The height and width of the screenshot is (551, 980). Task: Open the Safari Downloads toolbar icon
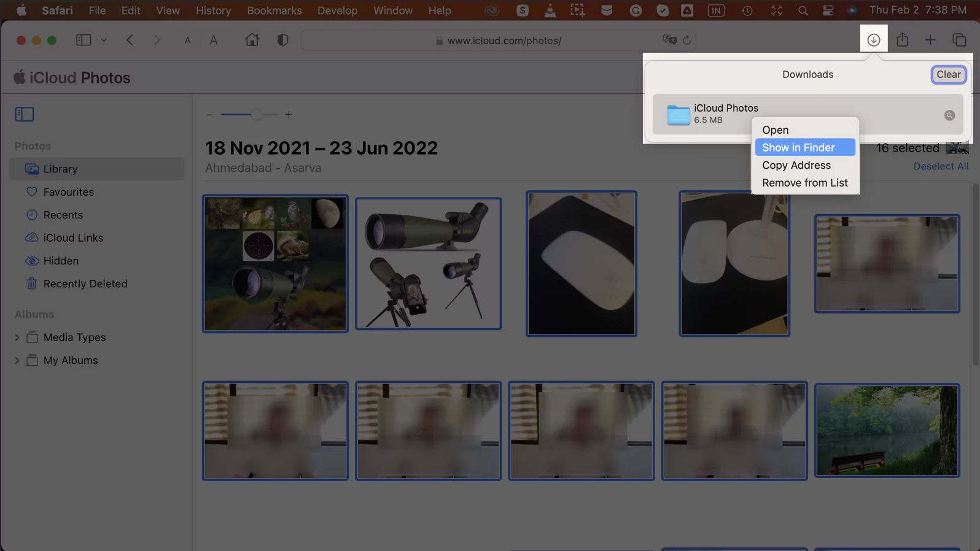point(873,40)
